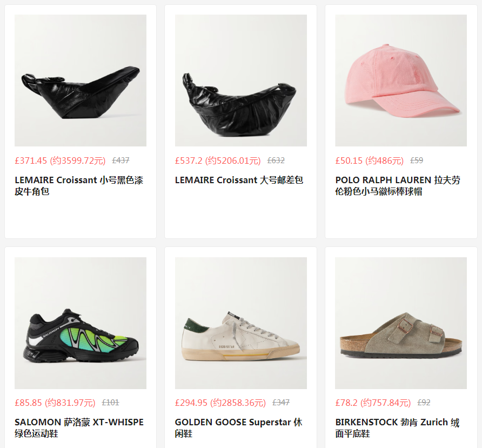Click the LEMAIRE Croissant 大号邮差包 title
482x448 pixels.
(x=239, y=180)
